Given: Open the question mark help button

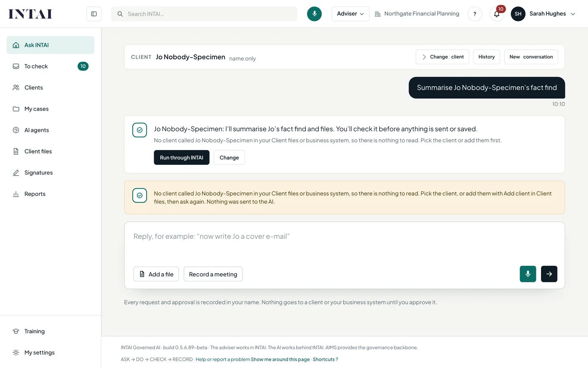Looking at the screenshot, I should click(x=475, y=14).
